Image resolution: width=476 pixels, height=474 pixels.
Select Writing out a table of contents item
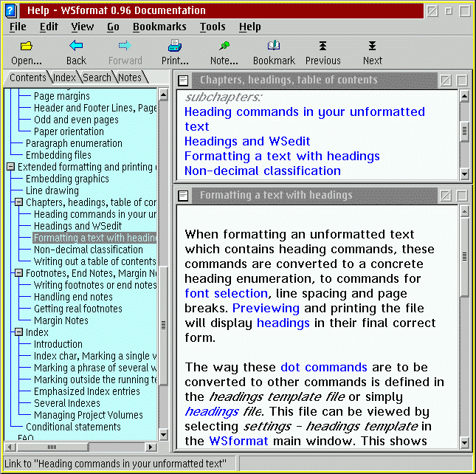pyautogui.click(x=95, y=261)
